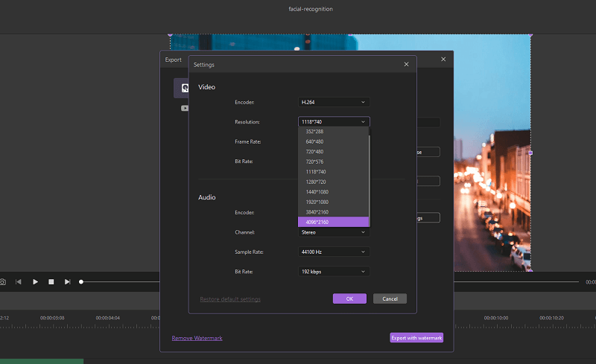Click timeline marker 00:00:03:08

(52, 318)
